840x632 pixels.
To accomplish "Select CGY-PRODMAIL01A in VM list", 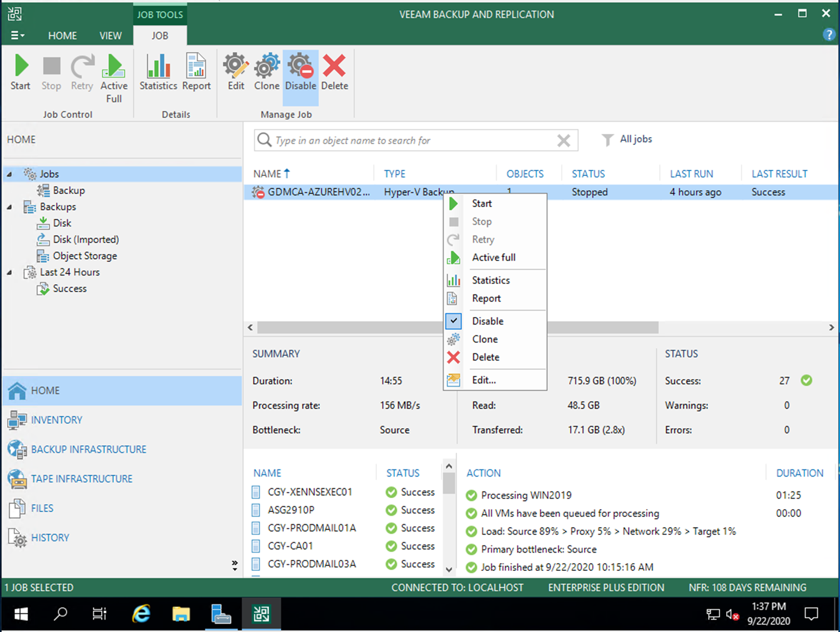I will coord(311,528).
